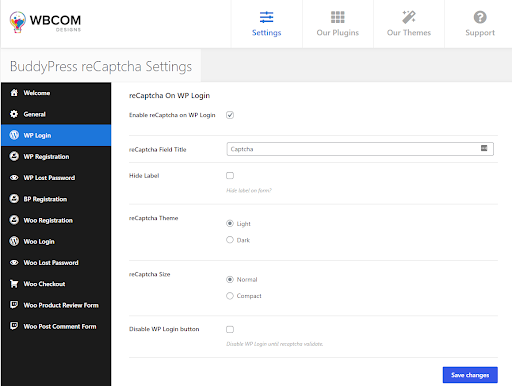Image resolution: width=512 pixels, height=386 pixels.
Task: Click the comment icon beside Woo Post Comment Form
Action: [14, 326]
